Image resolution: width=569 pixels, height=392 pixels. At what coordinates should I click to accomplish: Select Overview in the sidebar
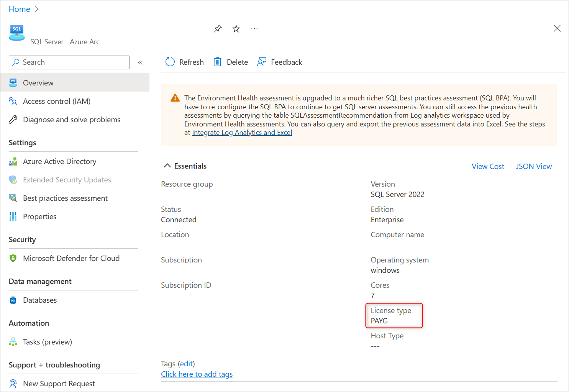[x=38, y=82]
